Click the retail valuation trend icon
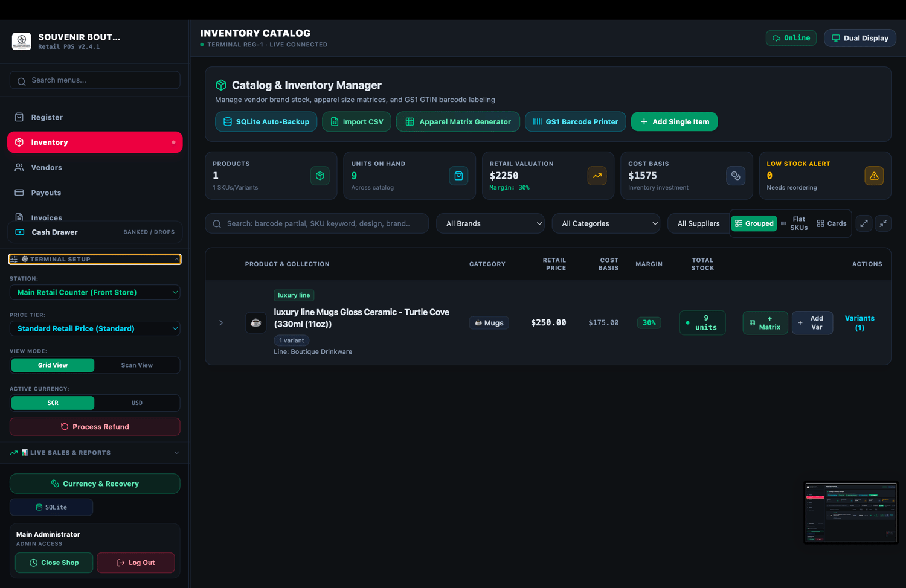 coord(597,176)
